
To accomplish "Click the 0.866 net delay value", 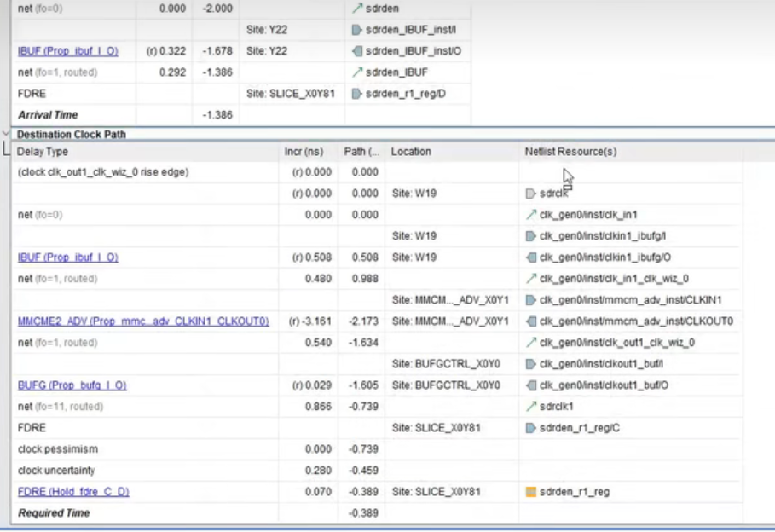I will (318, 407).
